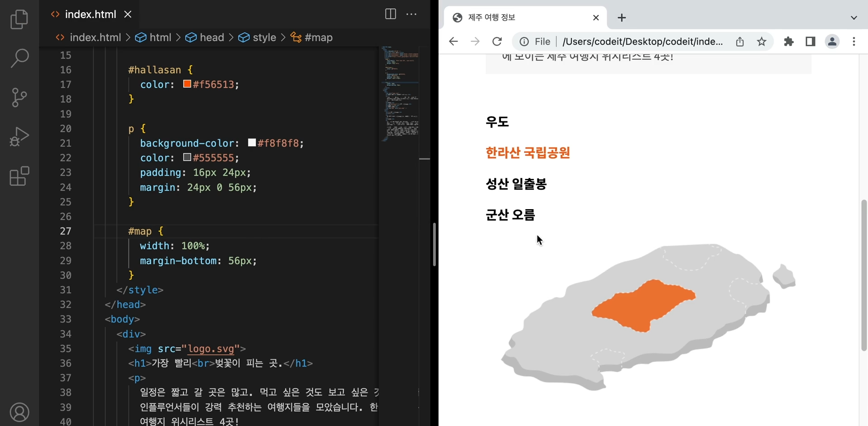Click the #map breadcrumb item
The width and height of the screenshot is (868, 426).
click(312, 38)
